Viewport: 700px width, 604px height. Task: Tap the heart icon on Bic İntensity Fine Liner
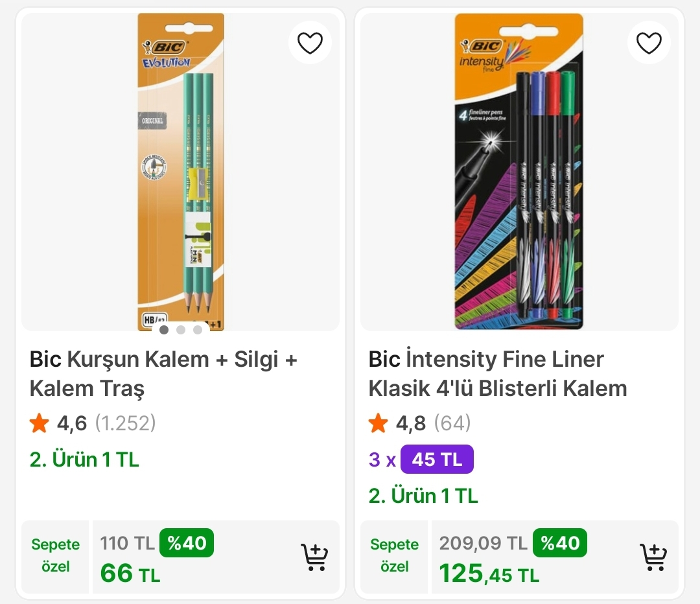pos(649,42)
